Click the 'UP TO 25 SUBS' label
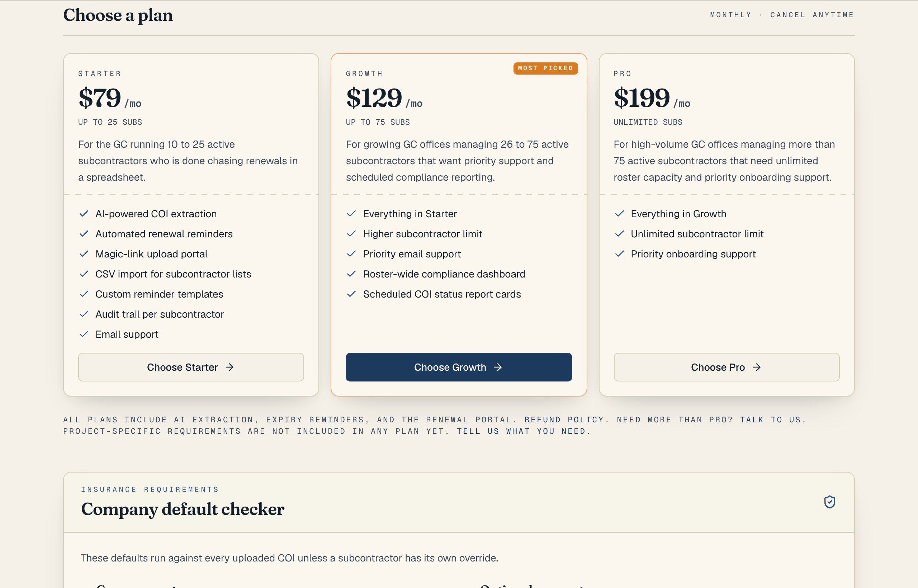The image size is (918, 588). tap(110, 122)
